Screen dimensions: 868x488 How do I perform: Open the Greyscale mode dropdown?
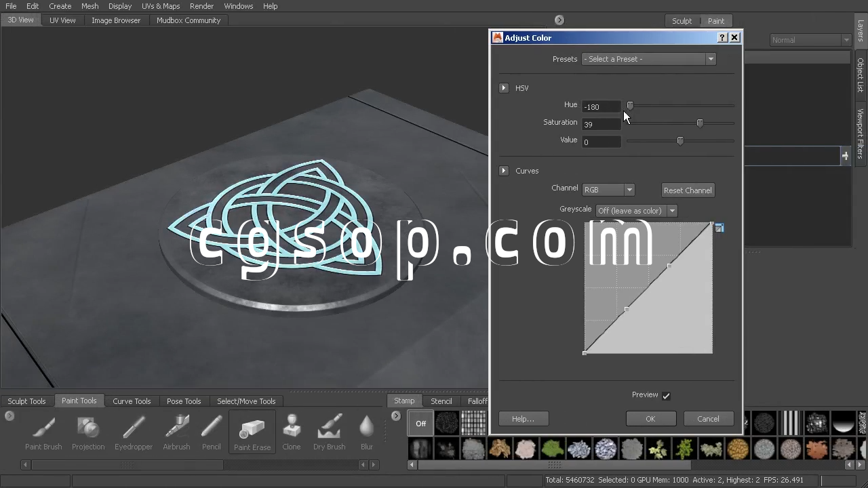636,211
